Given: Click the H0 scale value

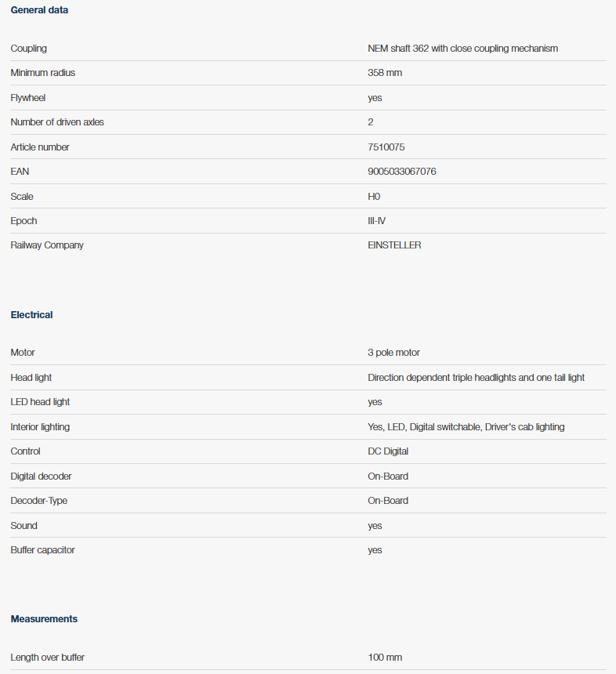Looking at the screenshot, I should click(x=374, y=197).
